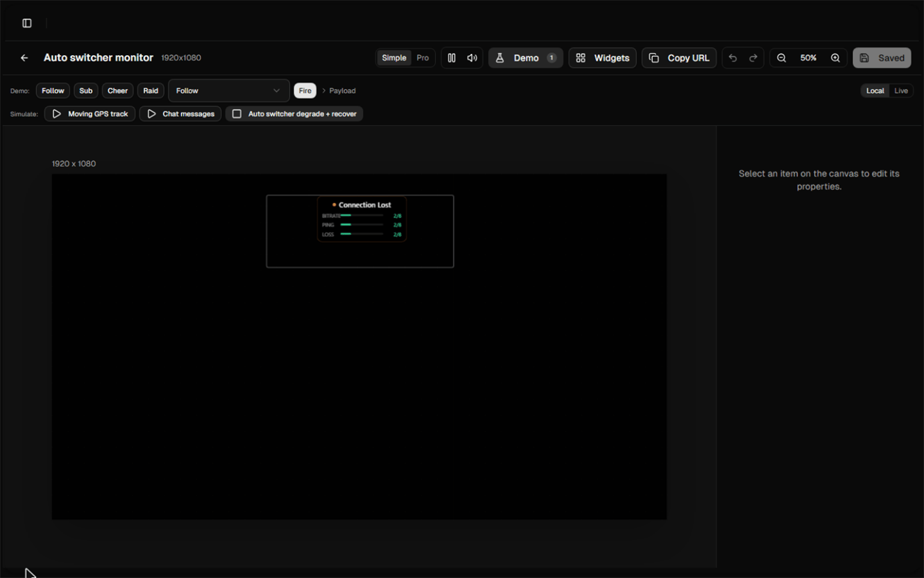Click the 1920 x 1080 canvas label
Screen dimensions: 924x578
click(74, 164)
